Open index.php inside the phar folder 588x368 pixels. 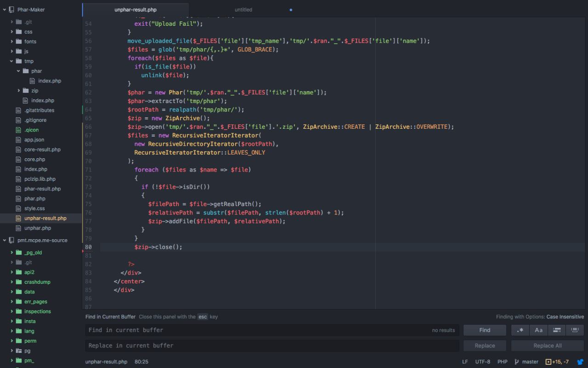(x=50, y=81)
